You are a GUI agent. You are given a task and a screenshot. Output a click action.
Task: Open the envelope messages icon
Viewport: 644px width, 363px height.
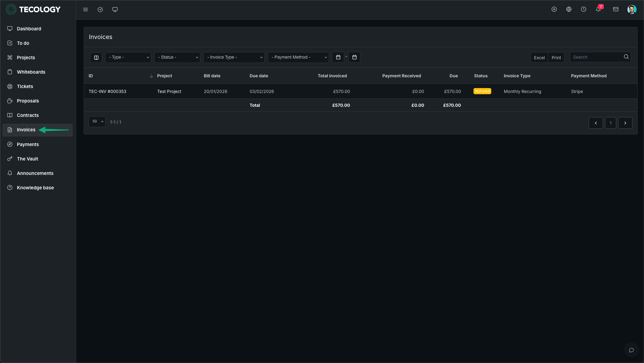(616, 10)
